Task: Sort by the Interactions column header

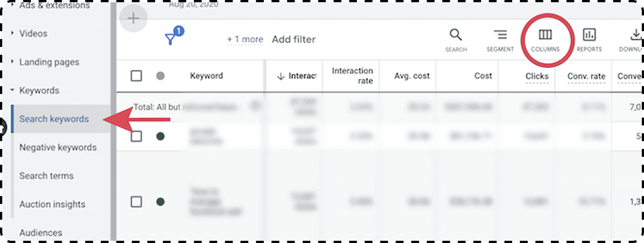Action: coord(296,76)
